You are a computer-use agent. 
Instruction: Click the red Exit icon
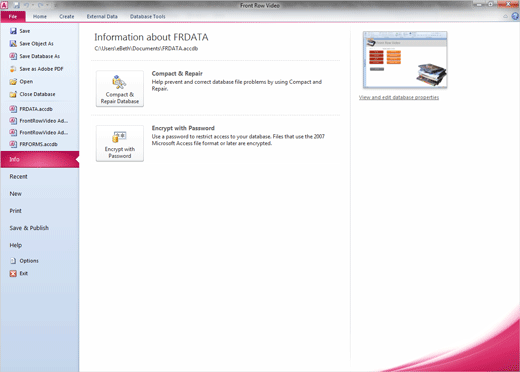13,274
